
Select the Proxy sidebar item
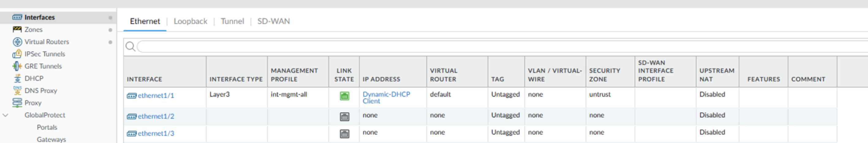coord(33,103)
